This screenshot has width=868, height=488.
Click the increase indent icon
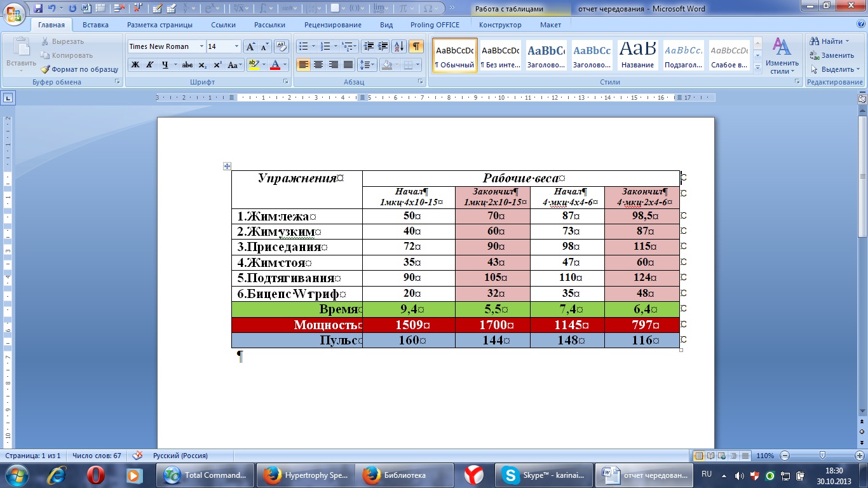(383, 46)
